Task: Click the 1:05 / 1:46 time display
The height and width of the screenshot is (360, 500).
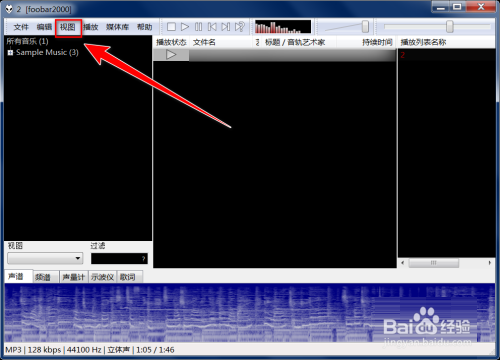Action: tap(155, 350)
